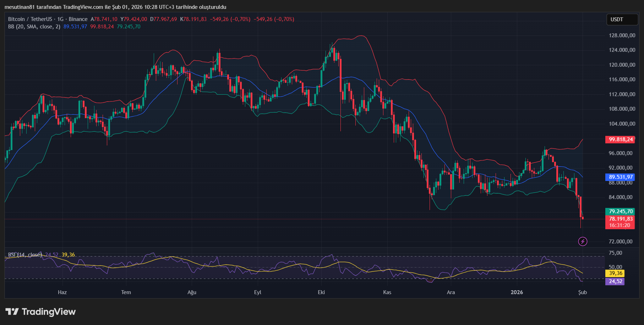Select the Bitcoin / TetherUS symbol title
Viewport: 644px width, 325px height.
click(30, 19)
